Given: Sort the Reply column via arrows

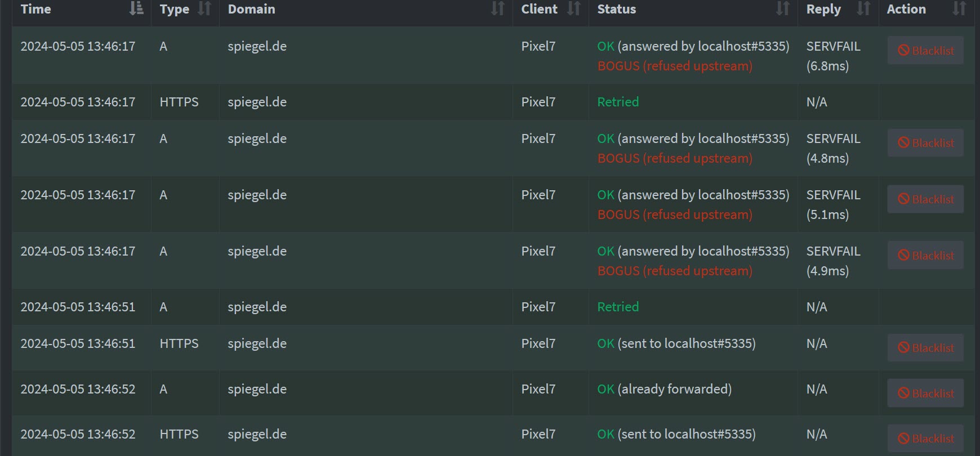Looking at the screenshot, I should pos(863,8).
